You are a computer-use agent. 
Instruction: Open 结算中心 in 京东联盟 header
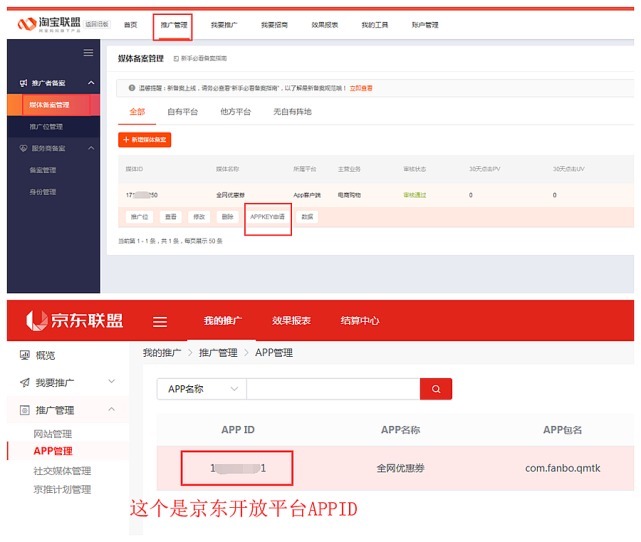[360, 321]
